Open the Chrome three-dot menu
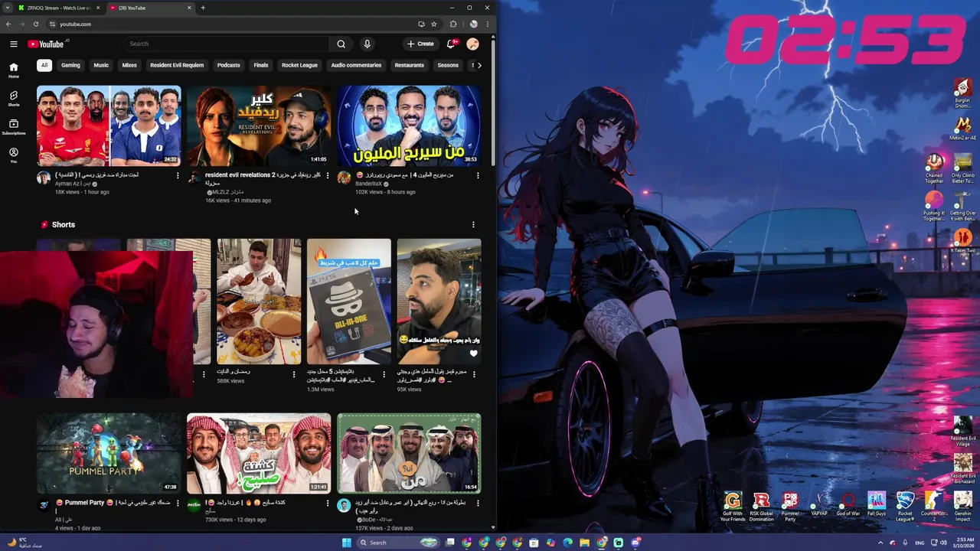 (487, 24)
